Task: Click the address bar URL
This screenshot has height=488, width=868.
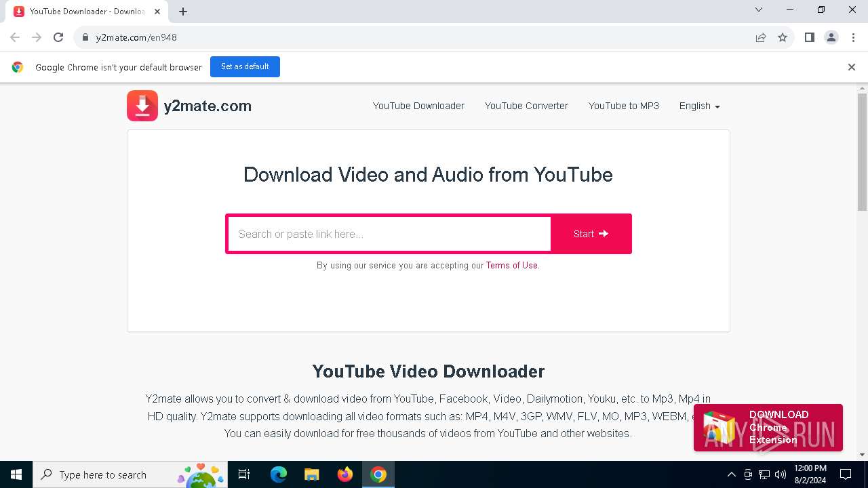Action: coord(136,37)
